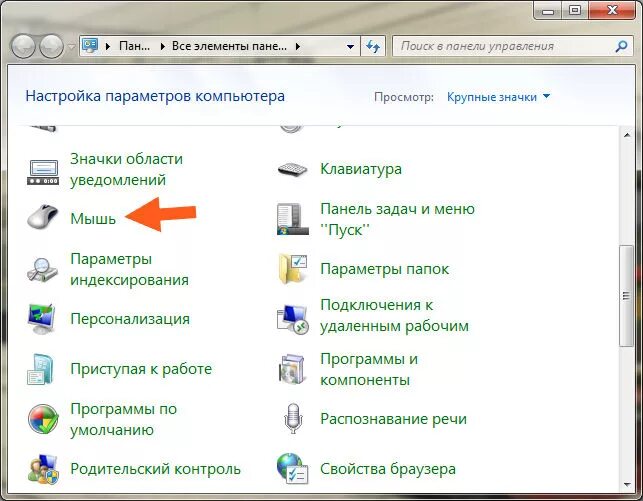
Task: Open Мышь settings link
Action: (x=93, y=219)
